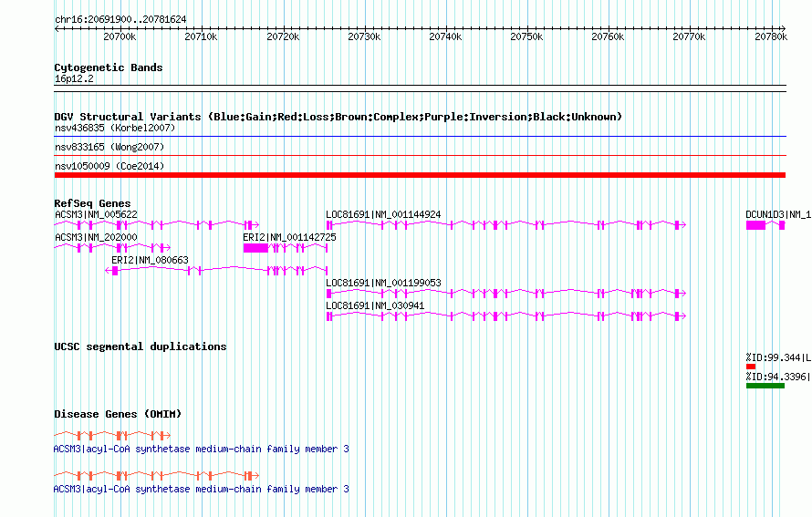Click the 20730k ruler tick label
This screenshot has height=517, width=812.
364,36
